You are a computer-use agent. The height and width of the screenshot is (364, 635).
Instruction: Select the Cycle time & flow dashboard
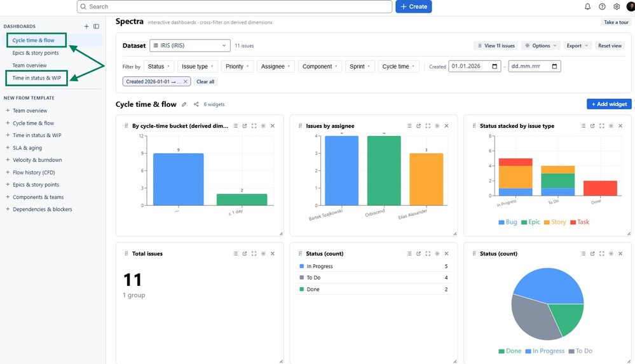tap(33, 40)
